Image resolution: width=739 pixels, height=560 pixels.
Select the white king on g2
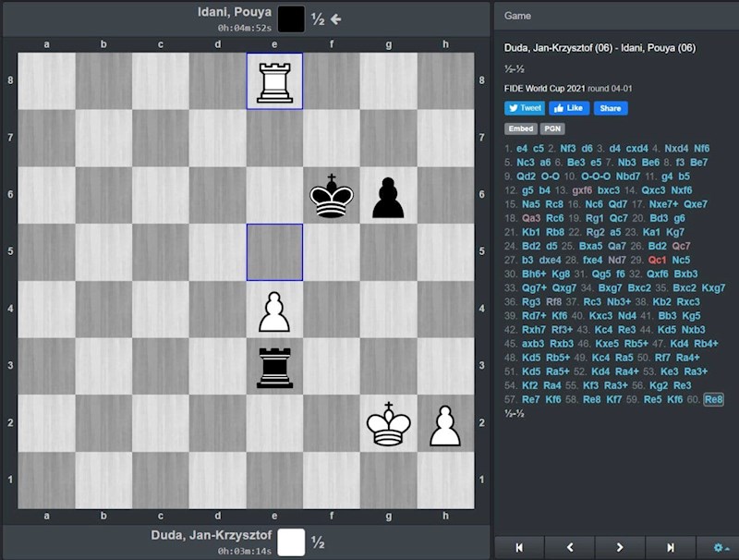(x=388, y=423)
